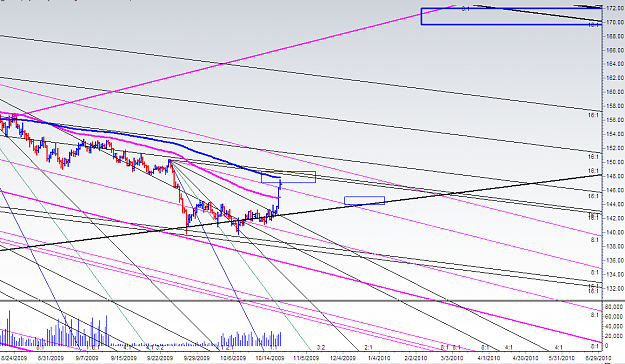Click the 4:1 fan label above 5/31/2010
Screen dimensions: 625x364
point(559,347)
